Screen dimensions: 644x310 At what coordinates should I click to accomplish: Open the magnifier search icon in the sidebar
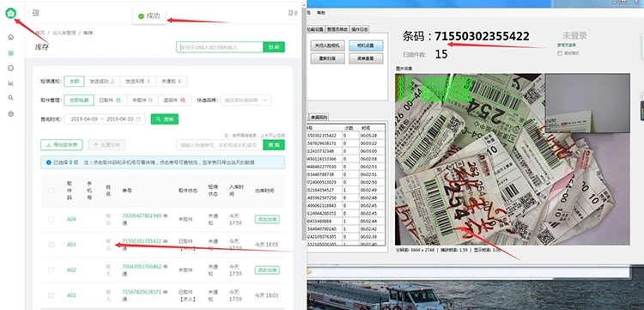[10, 98]
